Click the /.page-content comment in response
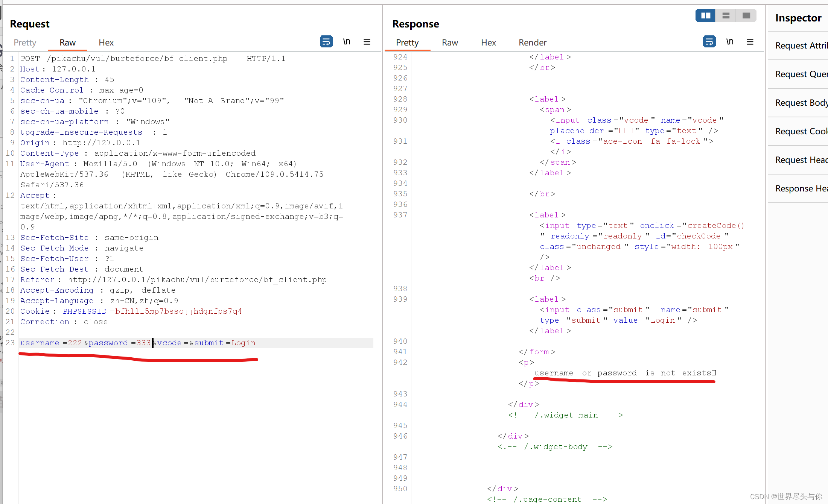 pyautogui.click(x=547, y=499)
